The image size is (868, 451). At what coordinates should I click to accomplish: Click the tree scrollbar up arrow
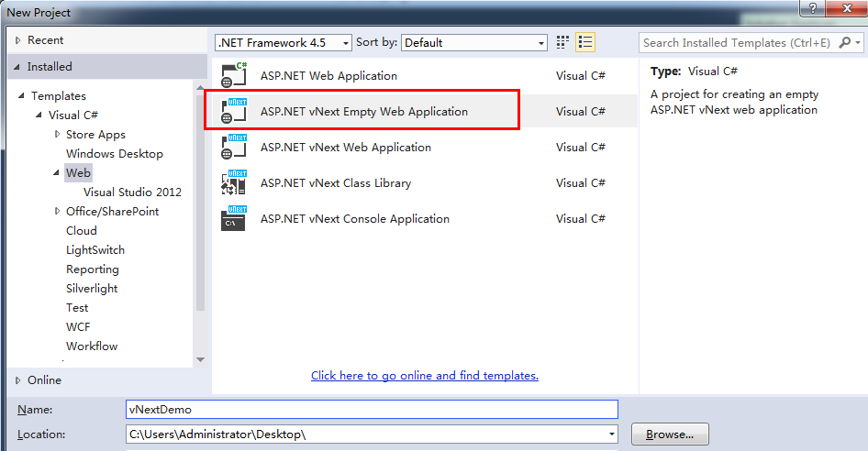(200, 87)
